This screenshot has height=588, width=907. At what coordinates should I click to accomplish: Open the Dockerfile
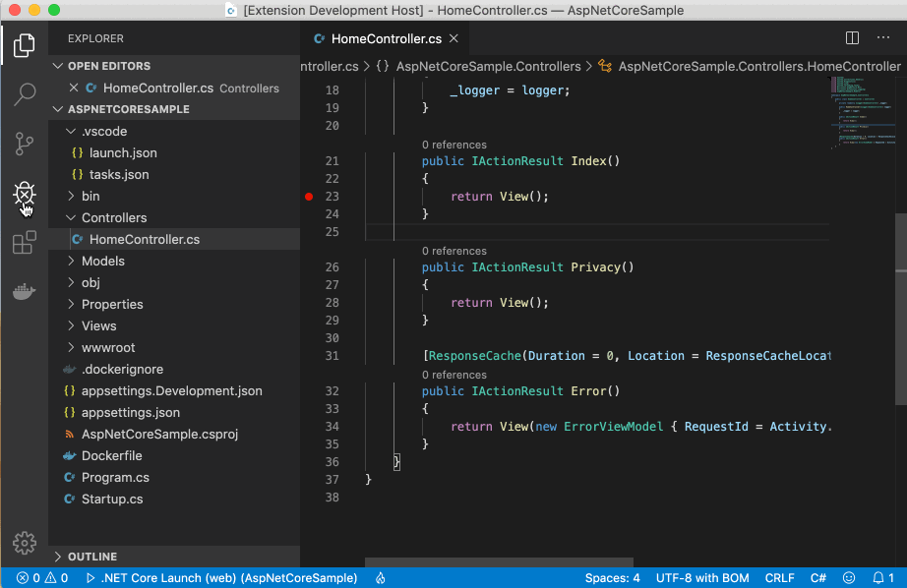click(174, 455)
